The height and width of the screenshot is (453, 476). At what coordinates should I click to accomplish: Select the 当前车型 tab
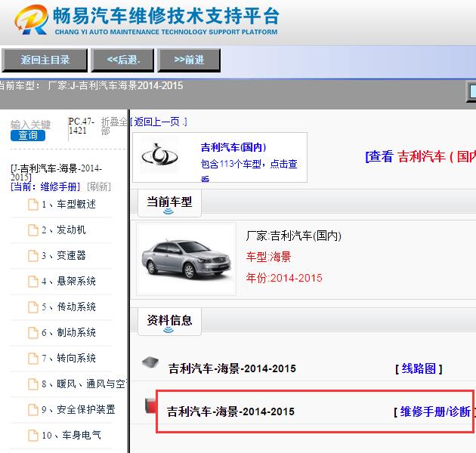tap(169, 202)
